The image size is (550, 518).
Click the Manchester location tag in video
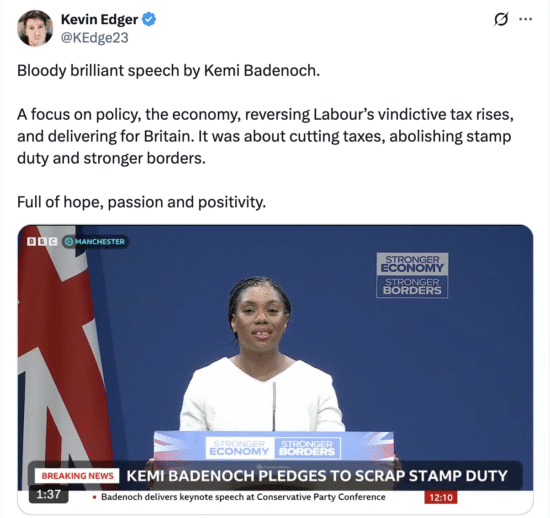(95, 242)
